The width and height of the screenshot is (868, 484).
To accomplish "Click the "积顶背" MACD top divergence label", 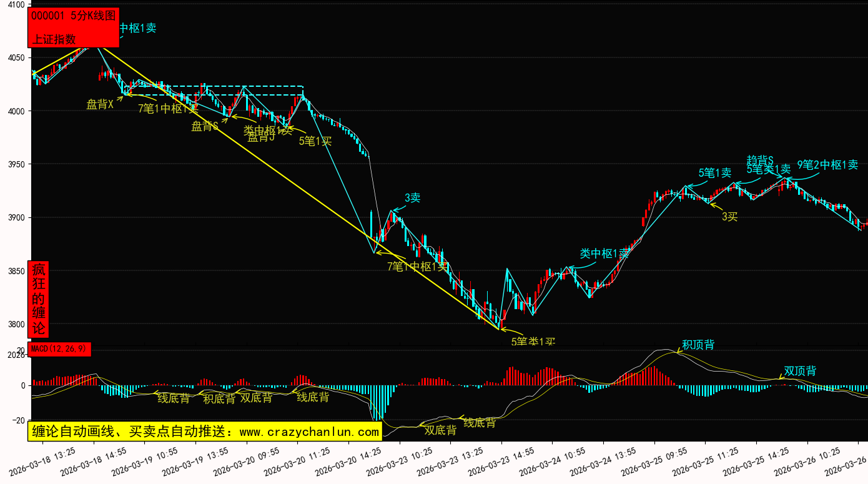I will [x=698, y=345].
